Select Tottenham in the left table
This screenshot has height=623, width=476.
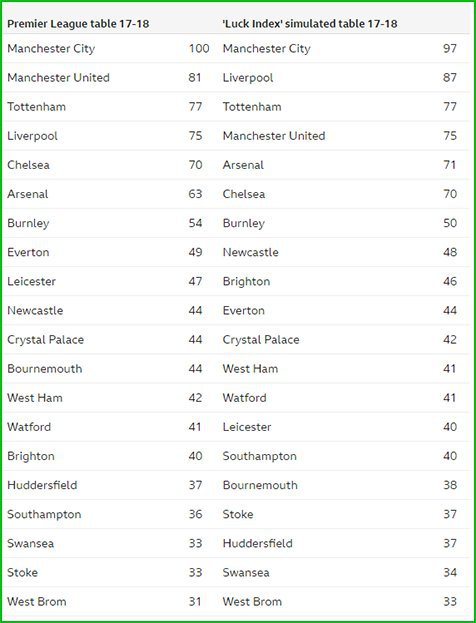pos(37,107)
